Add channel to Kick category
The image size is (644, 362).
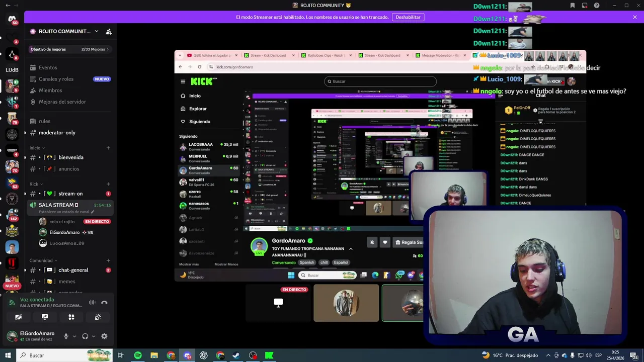108,184
